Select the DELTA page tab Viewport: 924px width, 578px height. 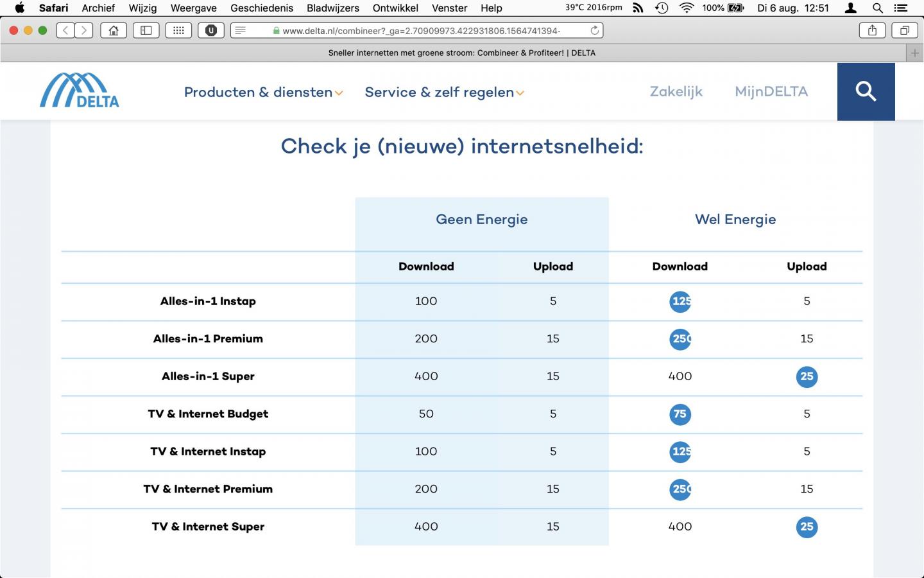pos(462,53)
